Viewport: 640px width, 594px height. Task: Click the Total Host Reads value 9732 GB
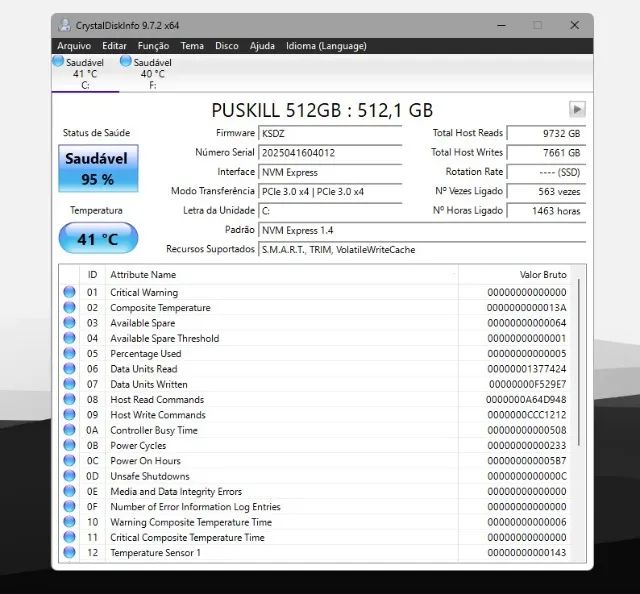point(546,133)
